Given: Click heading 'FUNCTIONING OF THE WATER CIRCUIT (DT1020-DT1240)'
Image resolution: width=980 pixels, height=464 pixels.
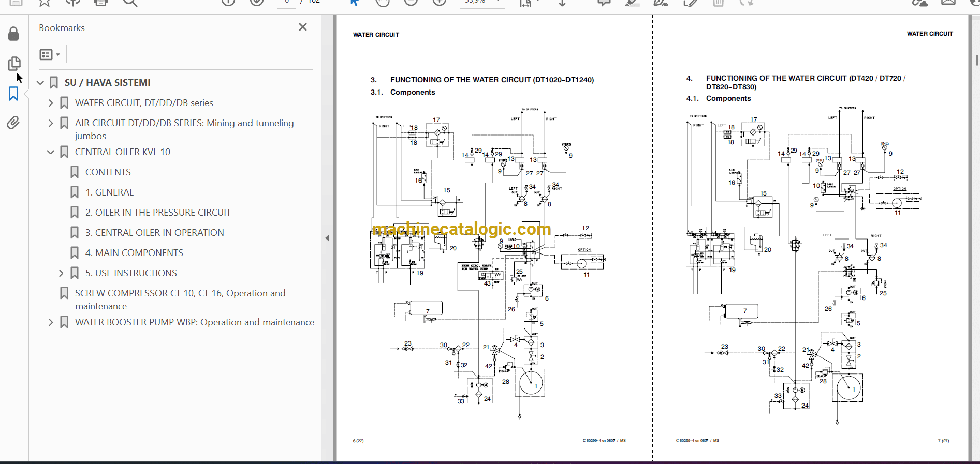Looking at the screenshot, I should pos(492,80).
